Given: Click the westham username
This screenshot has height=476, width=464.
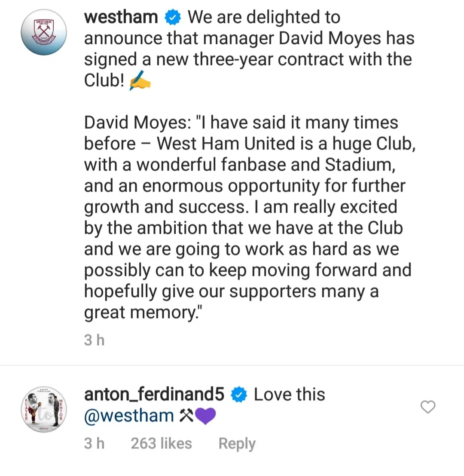Looking at the screenshot, I should tap(121, 18).
